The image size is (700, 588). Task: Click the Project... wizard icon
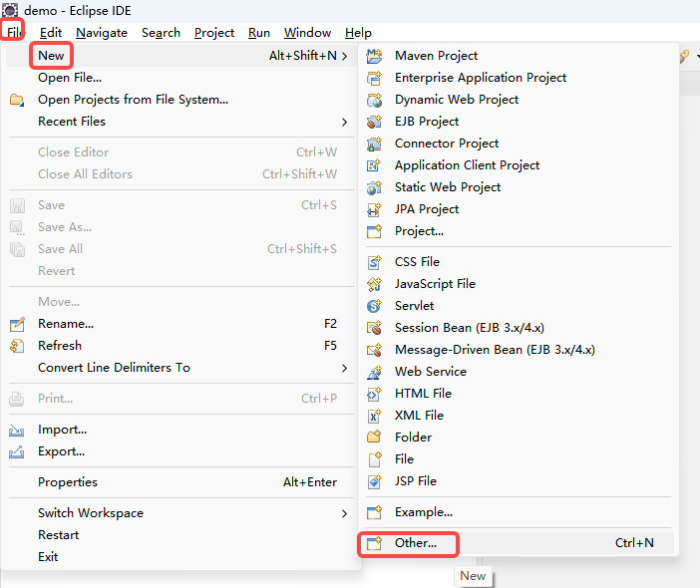pyautogui.click(x=374, y=231)
